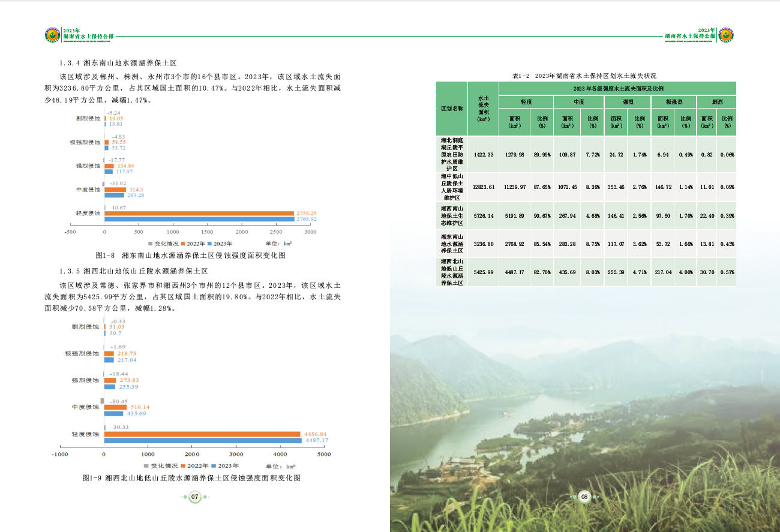Click table title 表1-2 2023年湖南省水土保持区划水土流失状况
Viewport: 780px width, 532px height.
tap(584, 76)
